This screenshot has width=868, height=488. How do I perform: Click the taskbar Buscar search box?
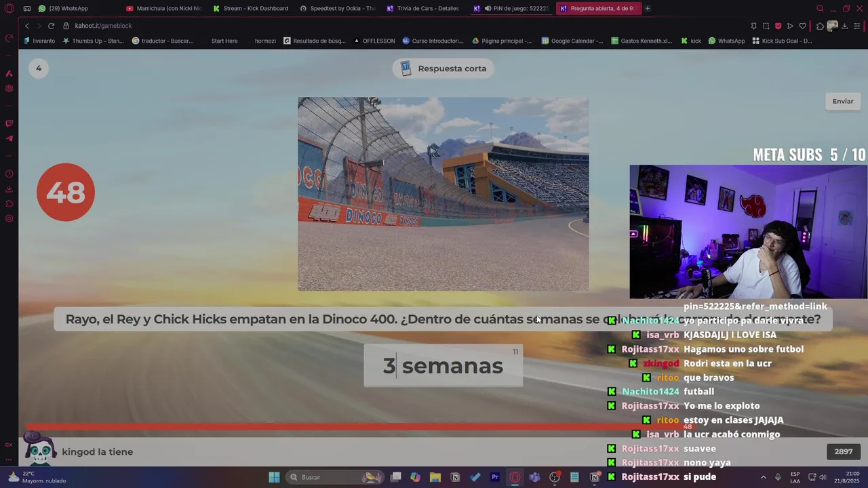[335, 477]
